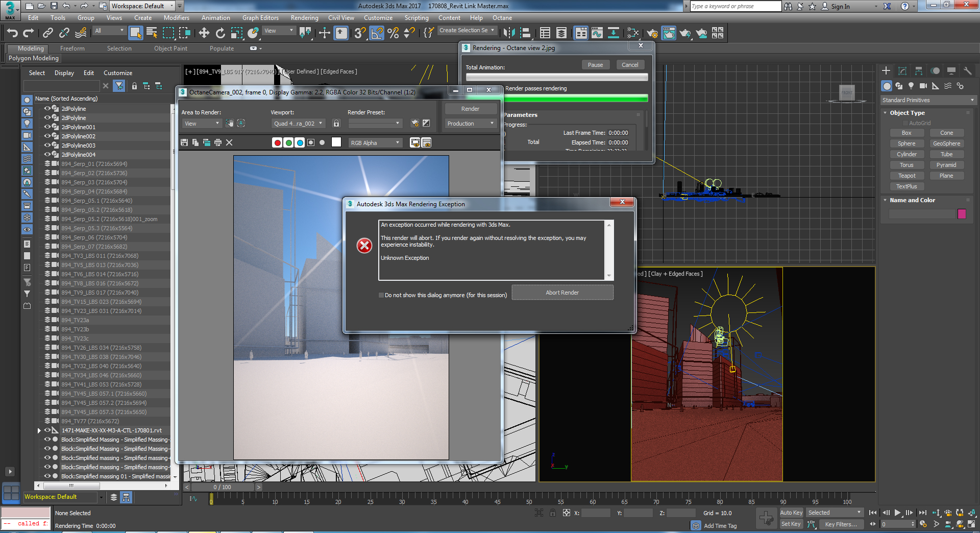Open the Standard Primitives dropdown

click(x=928, y=100)
